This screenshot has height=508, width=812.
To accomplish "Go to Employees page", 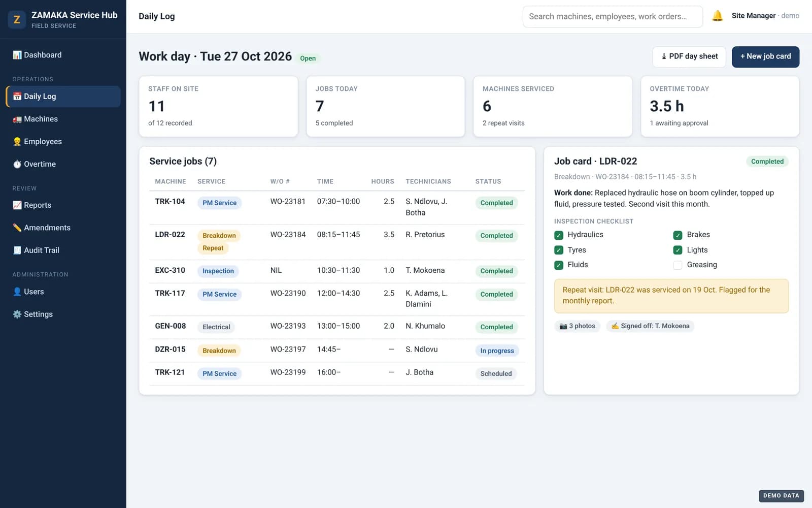I will [63, 142].
